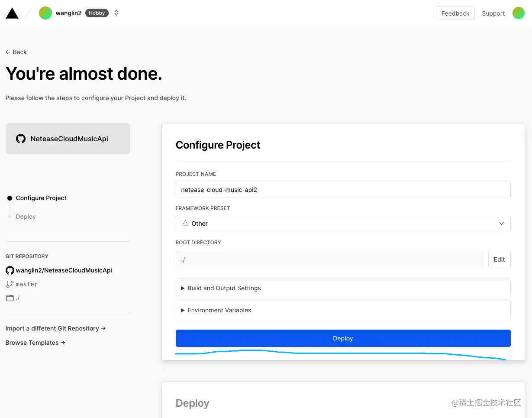Click wanglin2 avatar beside the username

point(45,13)
